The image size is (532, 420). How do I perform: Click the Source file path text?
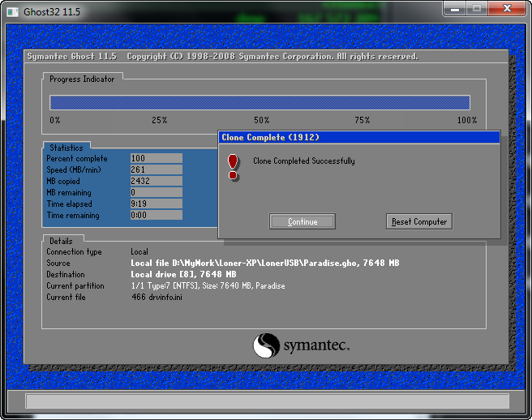pyautogui.click(x=264, y=264)
